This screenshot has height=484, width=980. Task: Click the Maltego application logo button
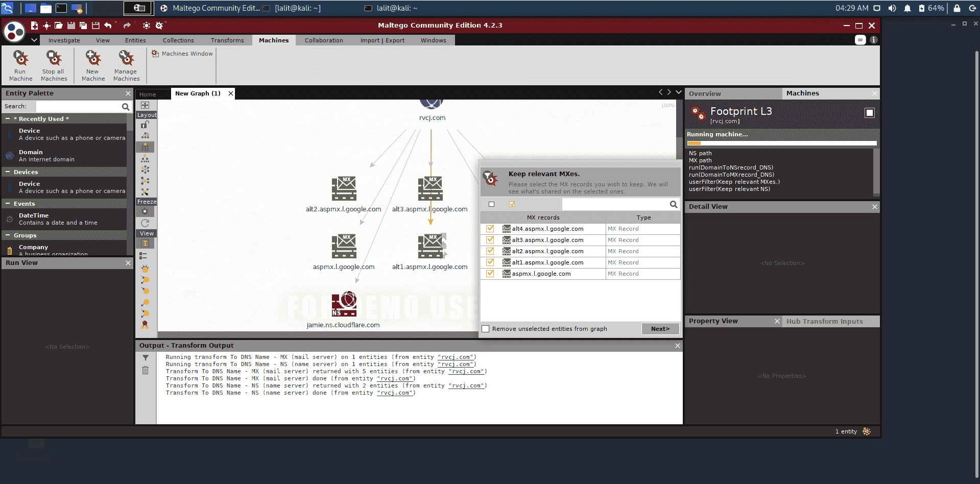[14, 32]
